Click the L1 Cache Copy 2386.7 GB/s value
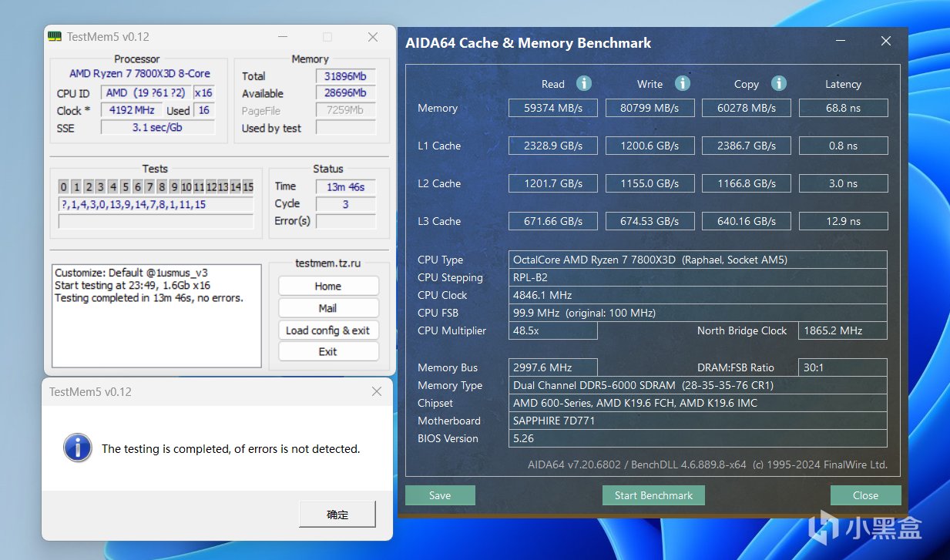This screenshot has height=560, width=950. [747, 146]
